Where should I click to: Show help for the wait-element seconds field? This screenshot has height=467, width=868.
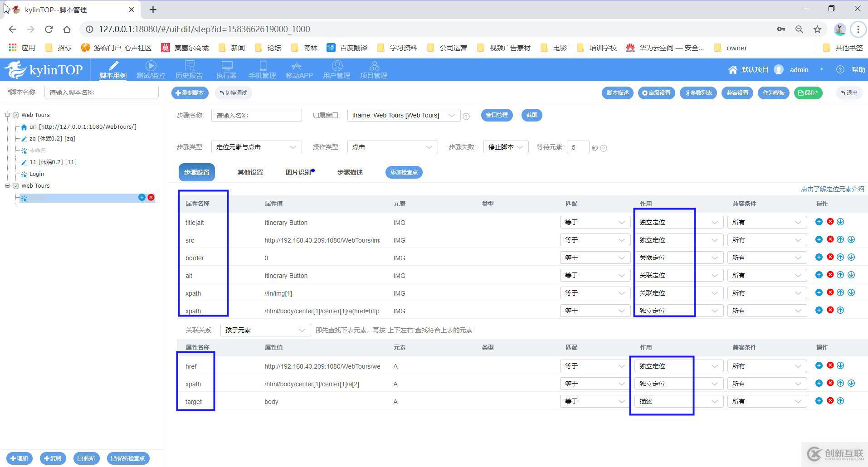[604, 148]
